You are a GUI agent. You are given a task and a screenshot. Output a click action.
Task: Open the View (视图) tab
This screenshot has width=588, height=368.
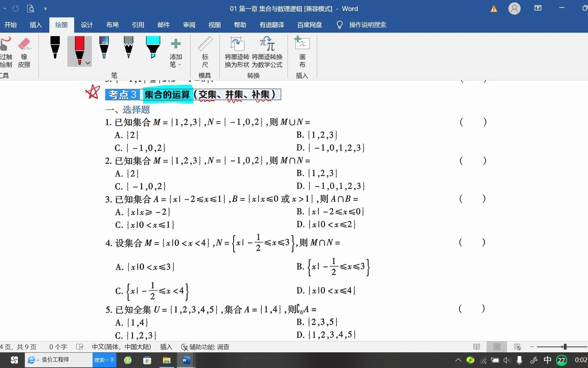click(214, 25)
